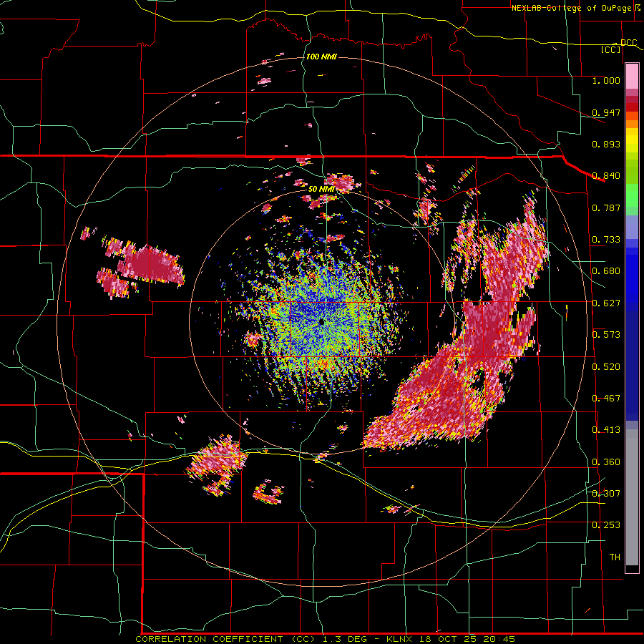Screen dimensions: 644x644
Task: Click the 0.467 legend value
Action: 606,399
